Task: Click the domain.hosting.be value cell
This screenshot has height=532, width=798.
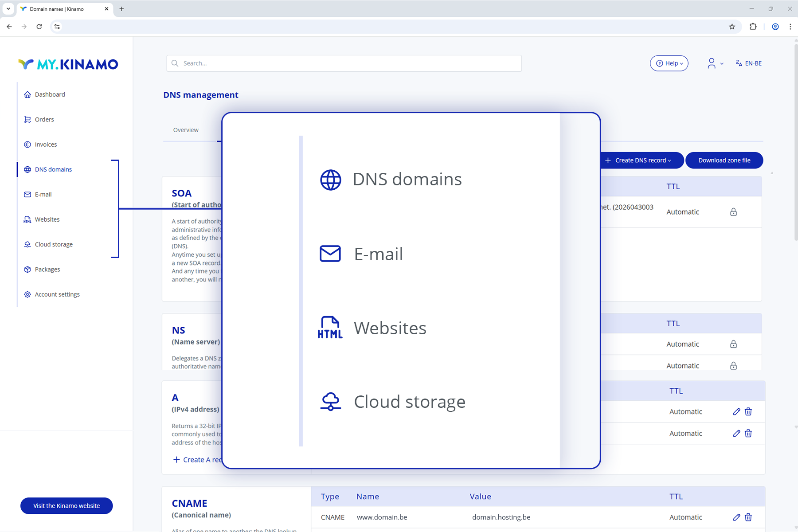Action: pos(501,517)
